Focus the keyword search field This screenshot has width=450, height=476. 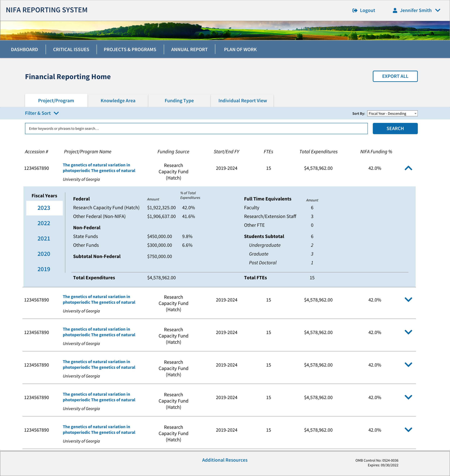196,128
